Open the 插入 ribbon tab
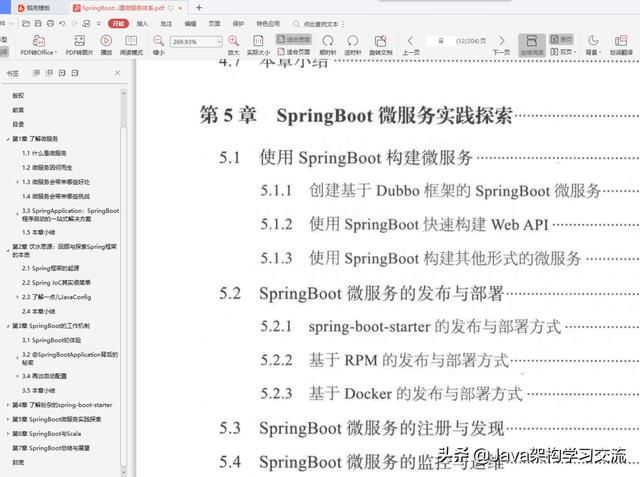The image size is (640, 477). (x=142, y=24)
